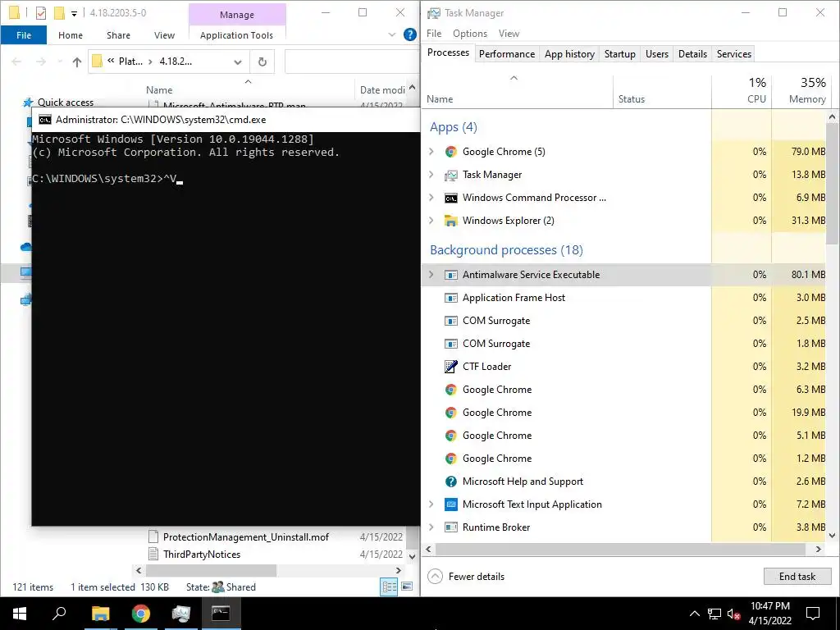Switch to the Details tab

click(x=692, y=54)
